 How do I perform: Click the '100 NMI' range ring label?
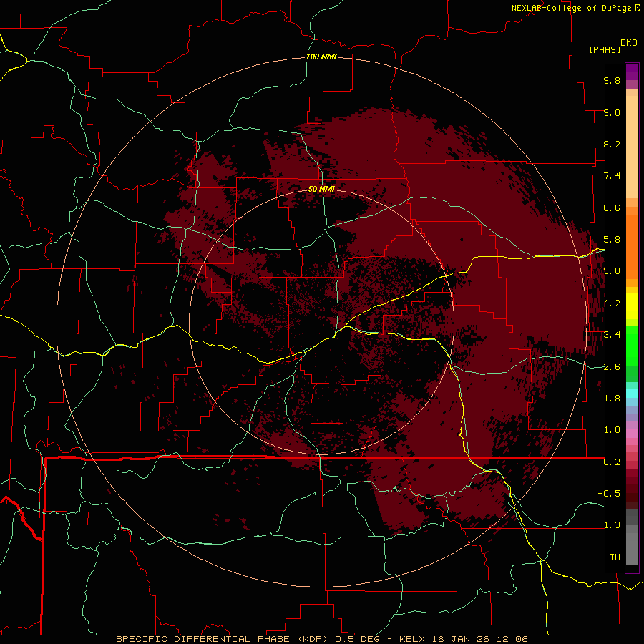pyautogui.click(x=321, y=57)
